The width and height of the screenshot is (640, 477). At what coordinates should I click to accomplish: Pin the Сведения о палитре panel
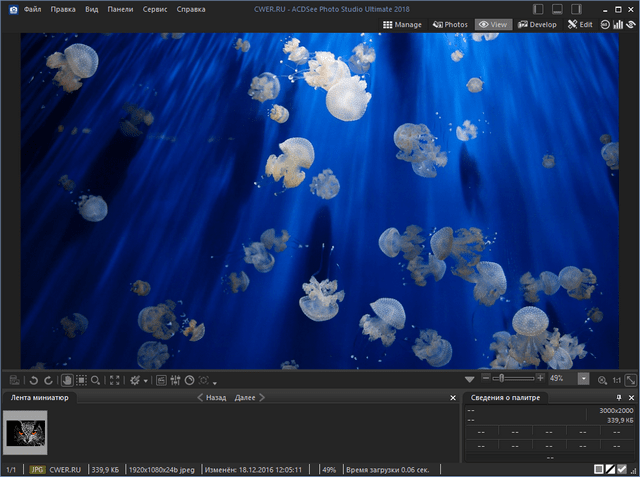coord(618,398)
